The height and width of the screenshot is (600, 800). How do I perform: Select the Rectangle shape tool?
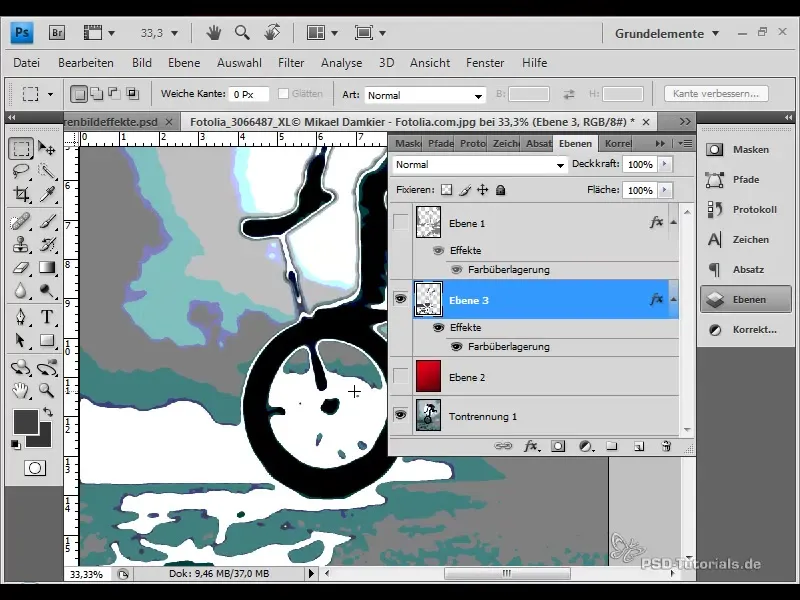(x=47, y=340)
